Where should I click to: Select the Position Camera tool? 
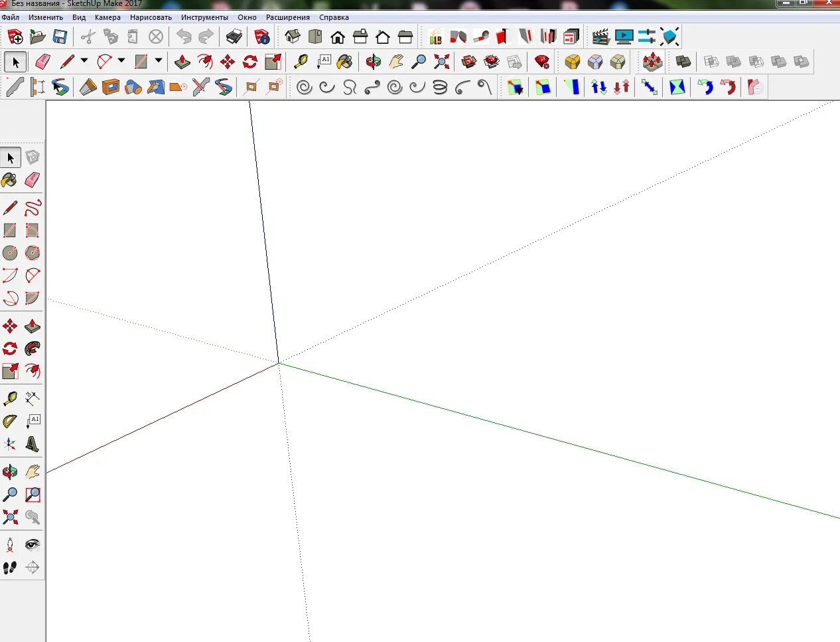[x=10, y=545]
